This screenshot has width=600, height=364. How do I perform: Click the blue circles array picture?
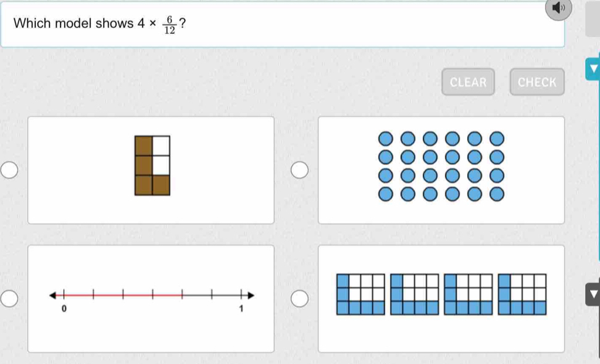click(439, 166)
